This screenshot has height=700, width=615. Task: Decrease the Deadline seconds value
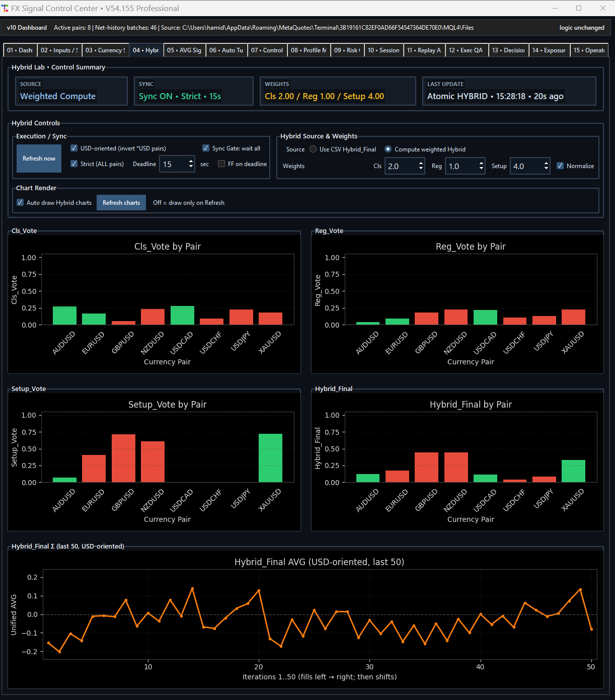(x=191, y=167)
